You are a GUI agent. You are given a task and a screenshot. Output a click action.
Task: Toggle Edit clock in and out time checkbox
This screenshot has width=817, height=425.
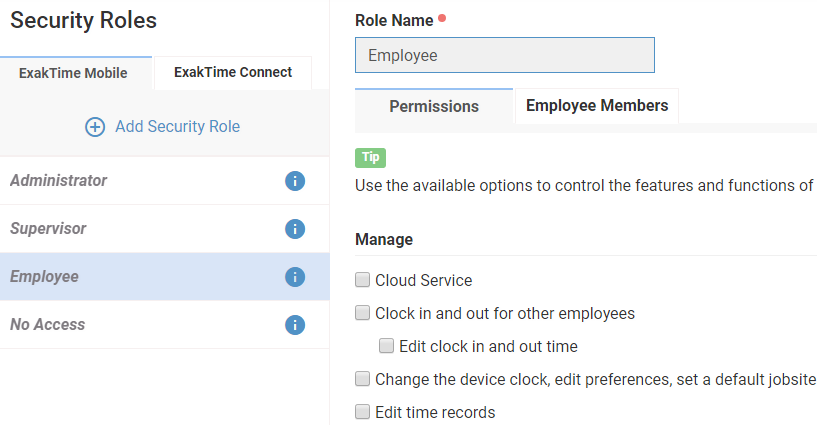tap(386, 345)
